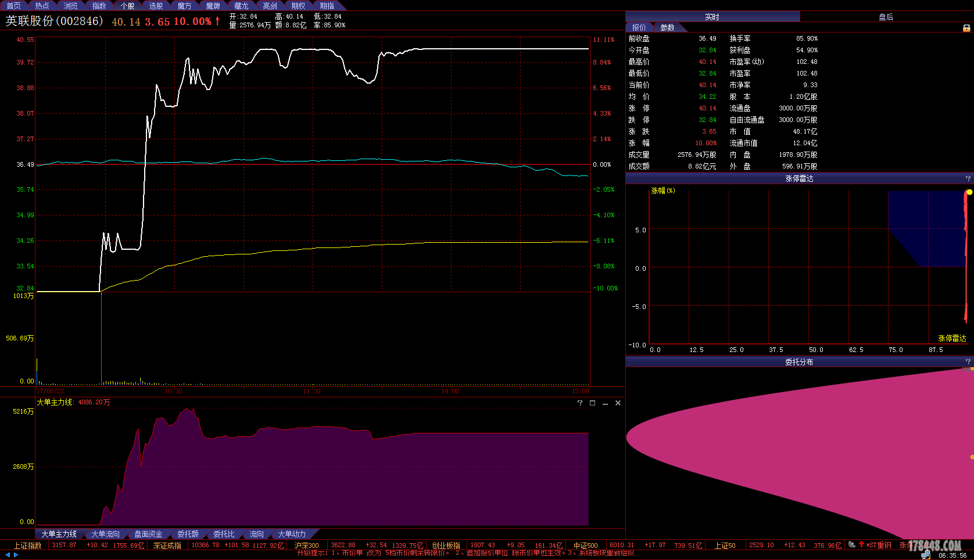Screen dimensions: 974x560
Task: Switch to the 期权 tab
Action: 298,6
